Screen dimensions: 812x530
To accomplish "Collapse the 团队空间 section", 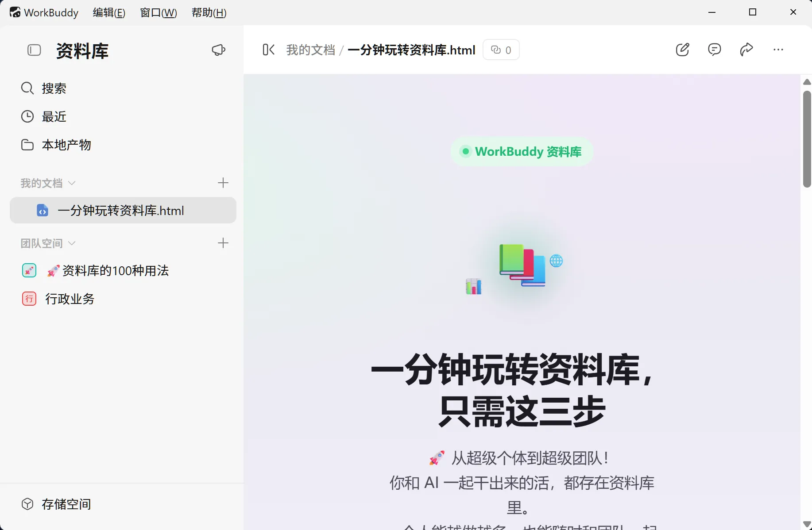I will (x=48, y=243).
